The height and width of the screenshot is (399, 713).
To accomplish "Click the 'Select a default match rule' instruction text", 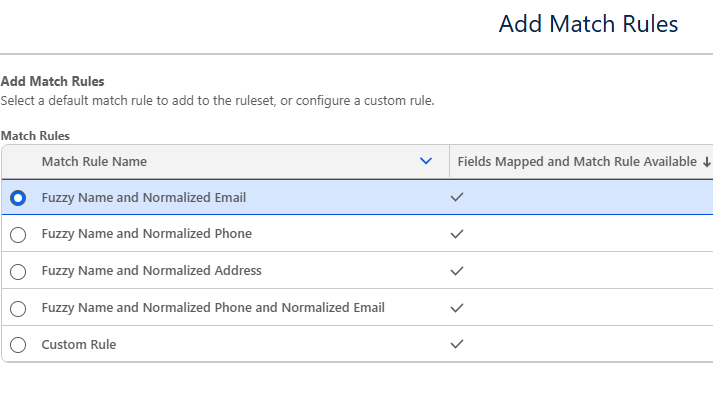I will pos(217,101).
